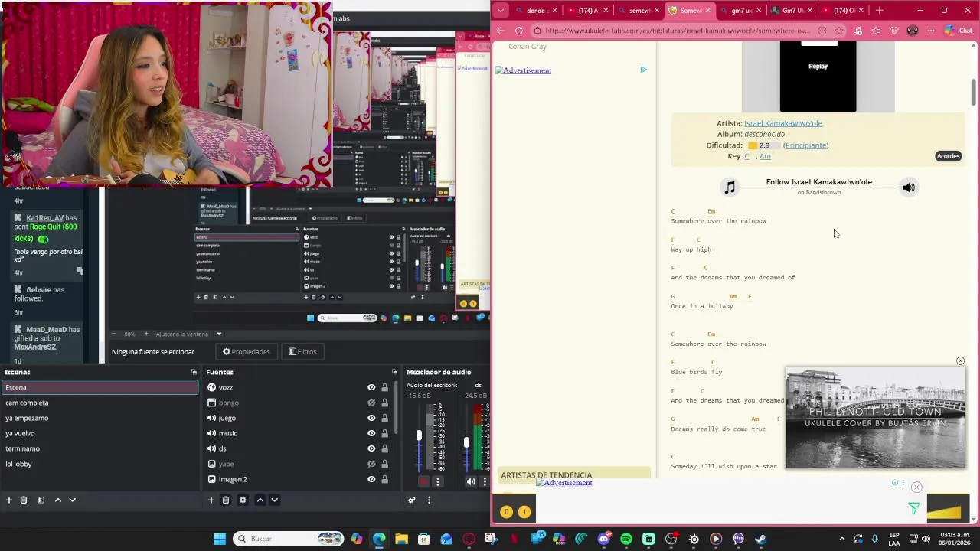The image size is (980, 551).
Task: Open source properties gear in Fuentes toolbar
Action: coord(243,500)
